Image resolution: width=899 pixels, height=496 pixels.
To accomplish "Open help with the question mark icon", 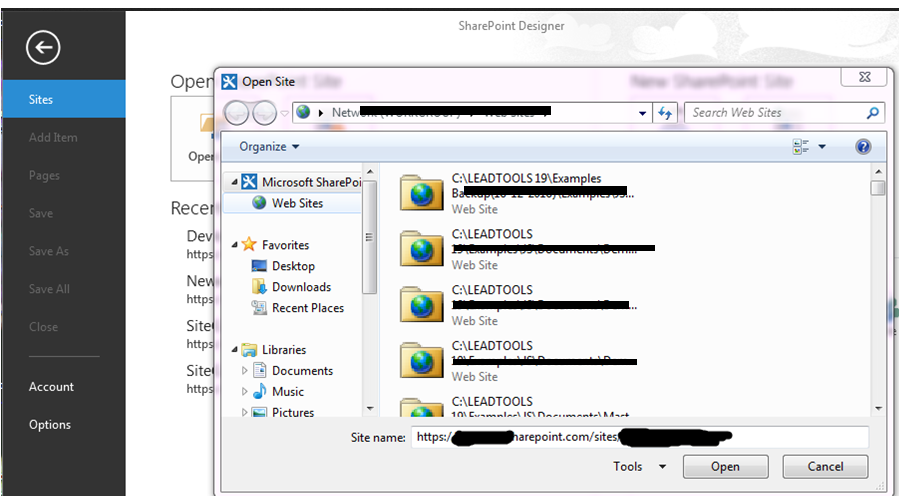I will tap(863, 147).
